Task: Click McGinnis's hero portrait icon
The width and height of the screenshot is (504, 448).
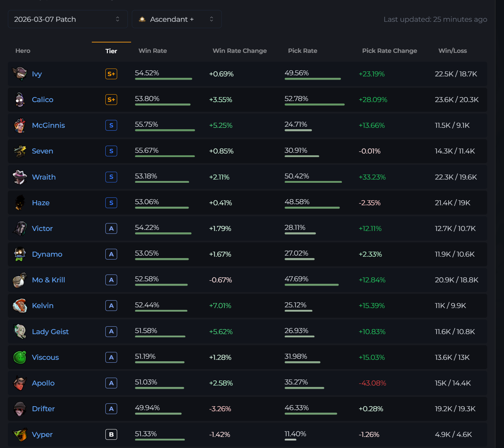Action: coord(20,125)
